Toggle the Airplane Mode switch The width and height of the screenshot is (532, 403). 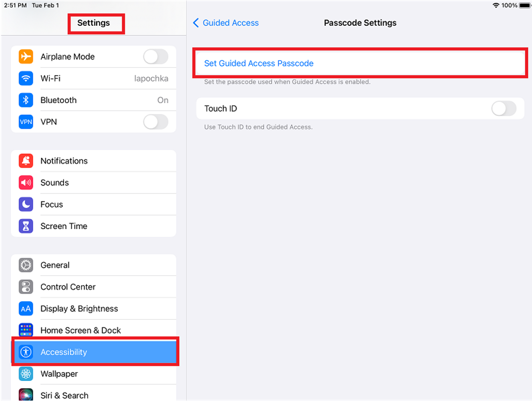click(156, 56)
